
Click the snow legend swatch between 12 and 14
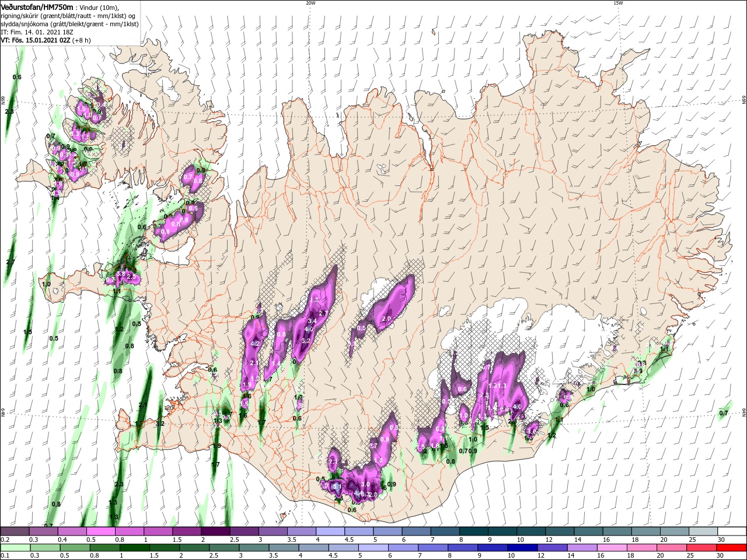pos(560,531)
